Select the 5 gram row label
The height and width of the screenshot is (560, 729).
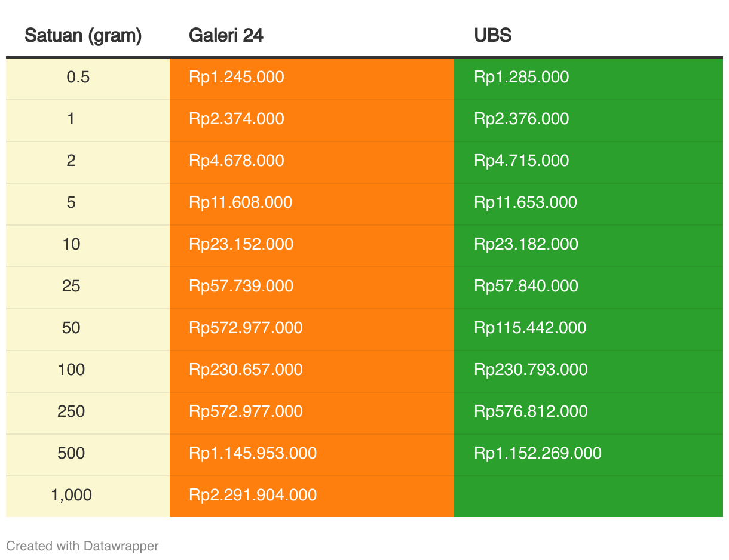point(71,202)
